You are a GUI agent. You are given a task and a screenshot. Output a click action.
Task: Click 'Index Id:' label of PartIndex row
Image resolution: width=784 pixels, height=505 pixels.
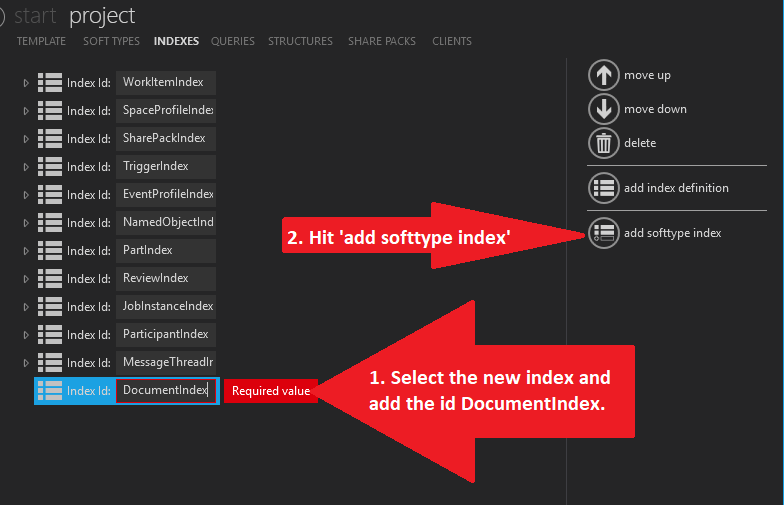[88, 251]
